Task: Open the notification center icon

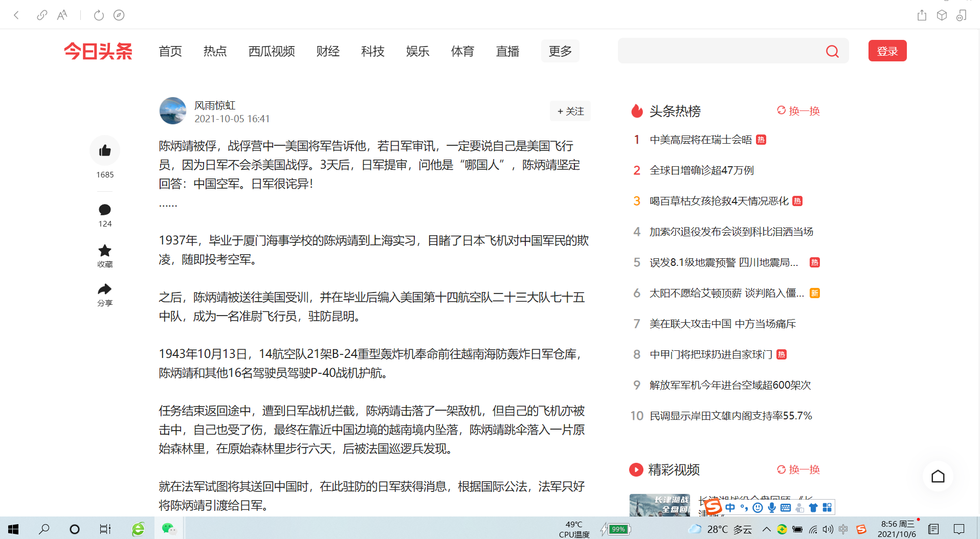Action: coord(959,529)
